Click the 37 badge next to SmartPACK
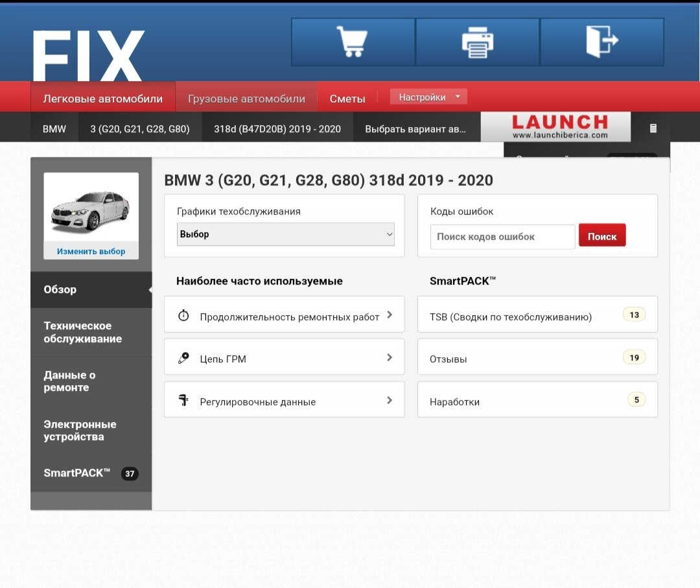This screenshot has width=700, height=588. pyautogui.click(x=130, y=474)
